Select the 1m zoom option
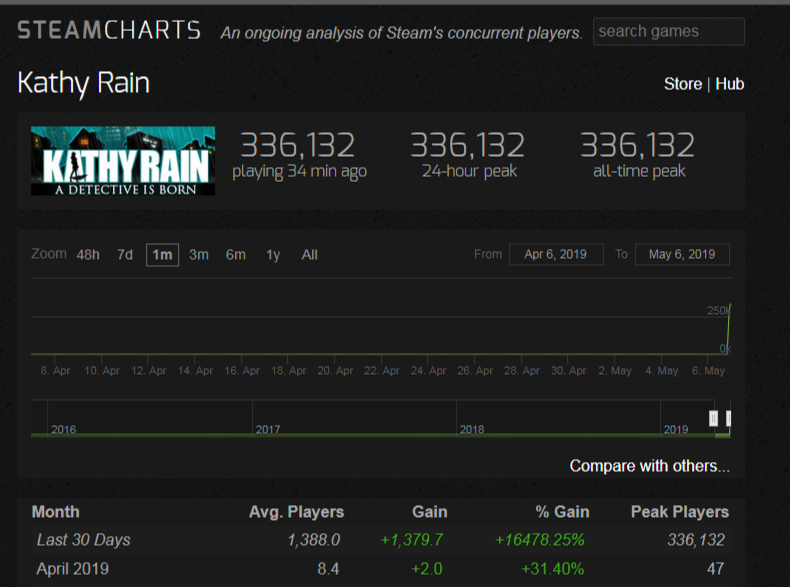 coord(162,255)
